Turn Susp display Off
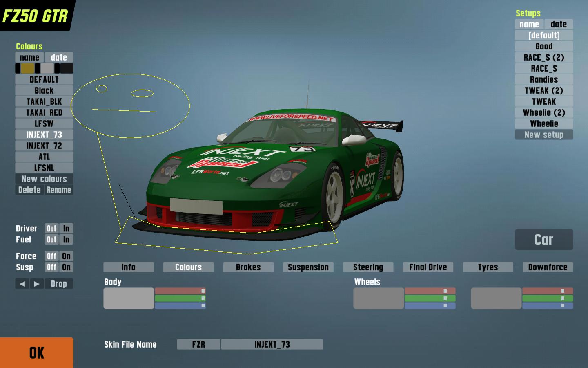The image size is (588, 368). pyautogui.click(x=51, y=267)
